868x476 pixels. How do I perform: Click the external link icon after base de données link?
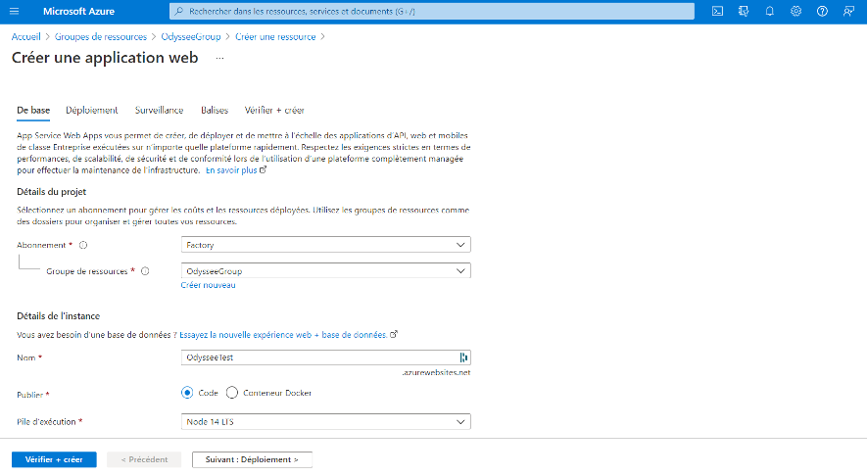click(x=394, y=334)
